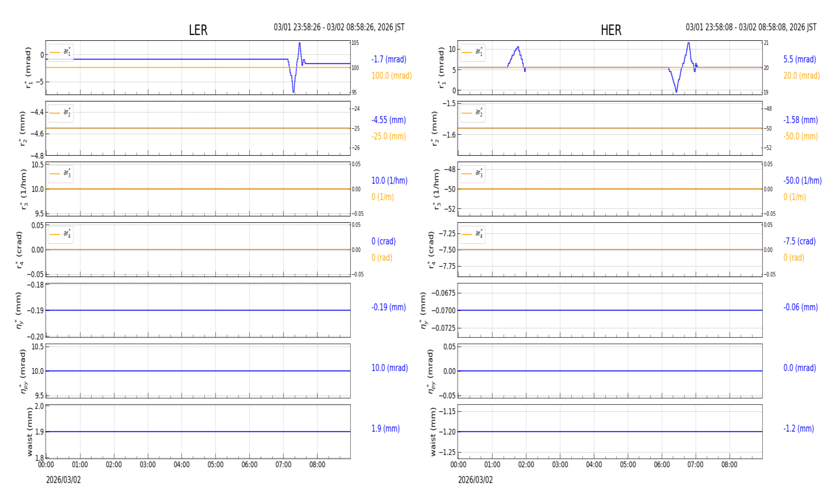Click the LER r4* legend box

pos(61,235)
